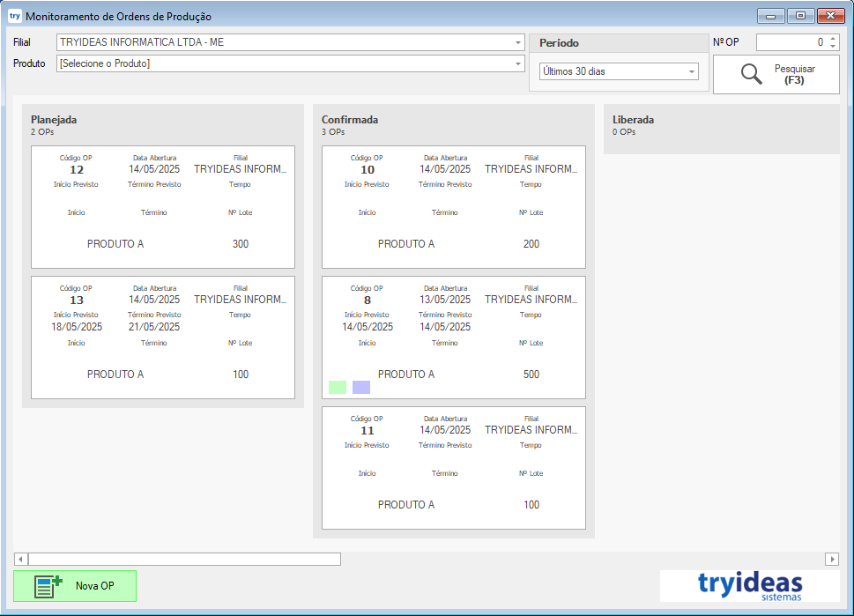Open the Filial dropdown arrow

click(518, 42)
